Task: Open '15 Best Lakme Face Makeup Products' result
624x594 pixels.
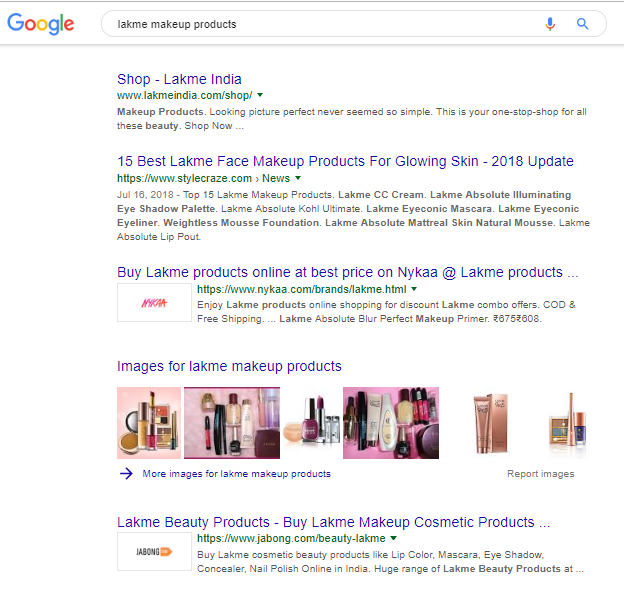Action: click(x=345, y=161)
